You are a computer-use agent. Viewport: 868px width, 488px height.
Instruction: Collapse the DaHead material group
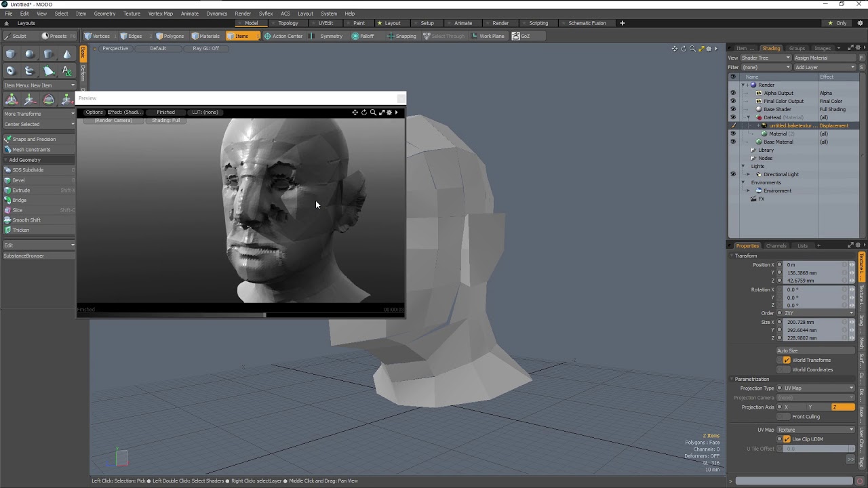749,117
